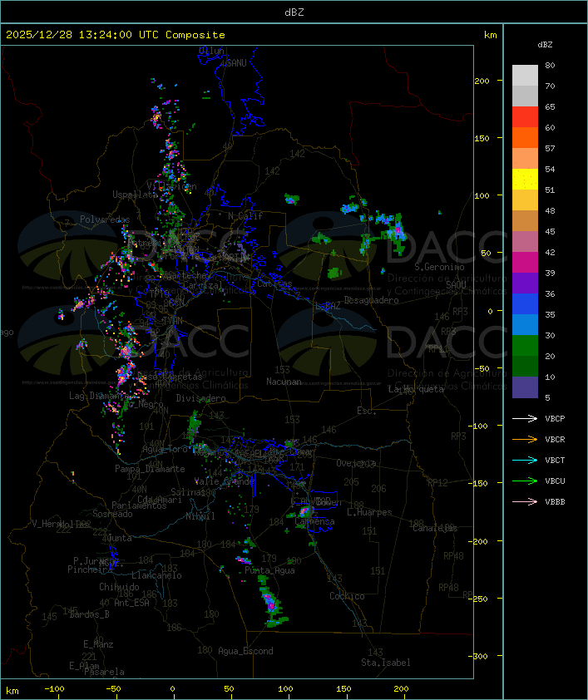Screen dimensions: 588x700
Task: Click the S.Geronimo place label
Action: (439, 267)
